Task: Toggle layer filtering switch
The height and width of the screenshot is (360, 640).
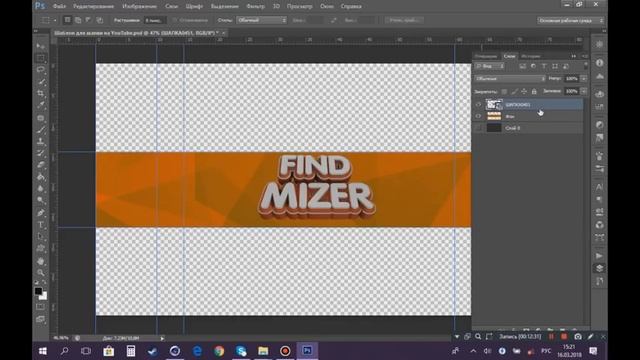Action: coord(586,65)
